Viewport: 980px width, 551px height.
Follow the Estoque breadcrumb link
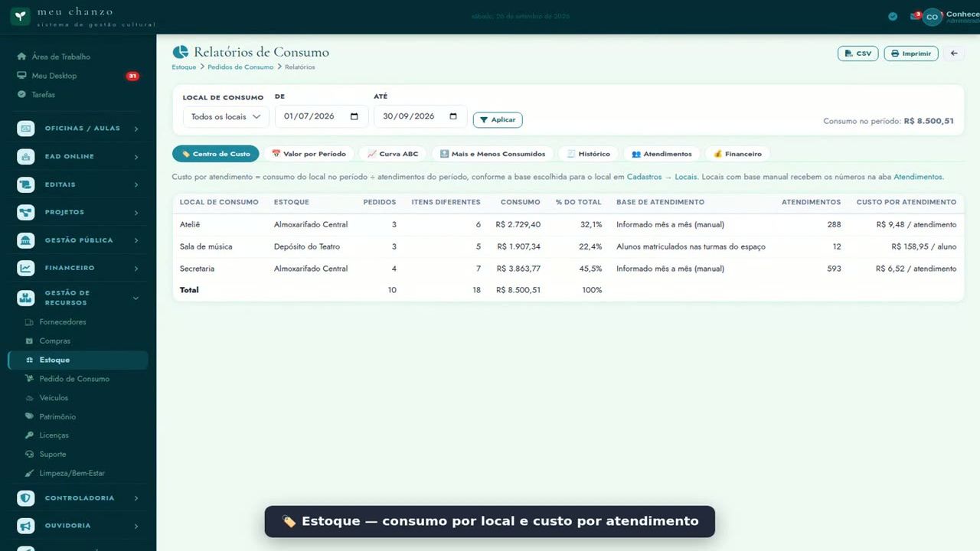[184, 67]
